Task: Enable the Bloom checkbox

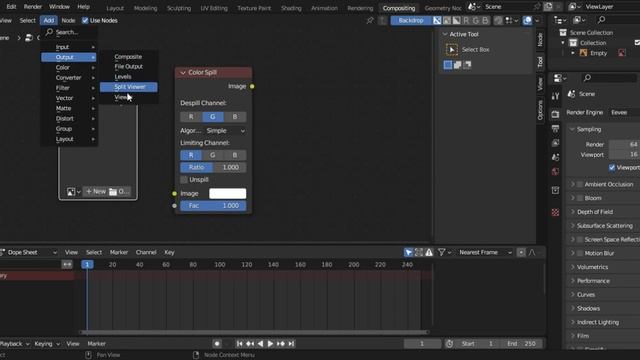Action: [580, 198]
